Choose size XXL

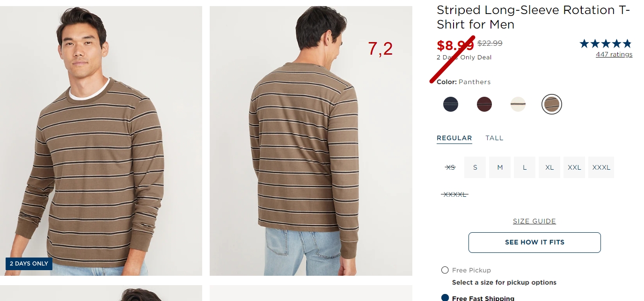pos(574,167)
